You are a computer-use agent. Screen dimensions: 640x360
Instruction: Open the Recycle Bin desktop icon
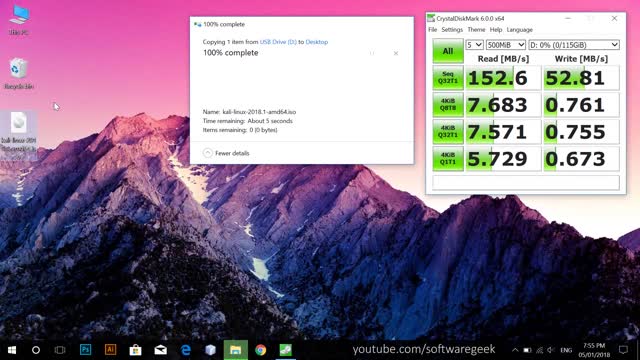[18, 73]
